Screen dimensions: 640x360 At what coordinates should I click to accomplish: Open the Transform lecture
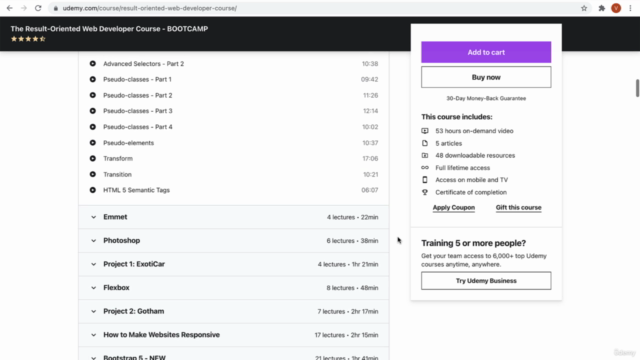coord(118,158)
